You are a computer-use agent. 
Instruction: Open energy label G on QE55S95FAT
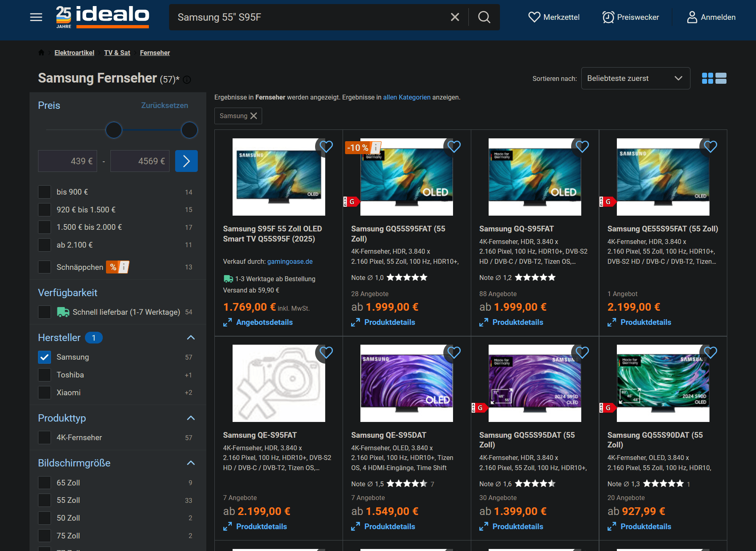[x=608, y=201]
